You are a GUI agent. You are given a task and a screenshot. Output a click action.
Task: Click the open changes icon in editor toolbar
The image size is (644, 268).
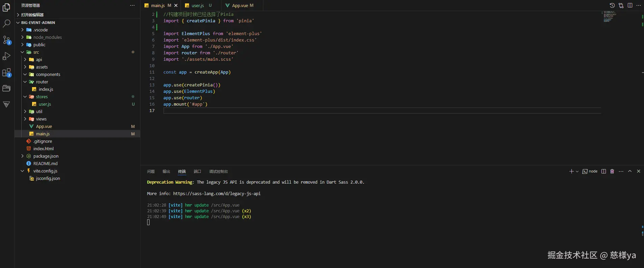click(621, 5)
